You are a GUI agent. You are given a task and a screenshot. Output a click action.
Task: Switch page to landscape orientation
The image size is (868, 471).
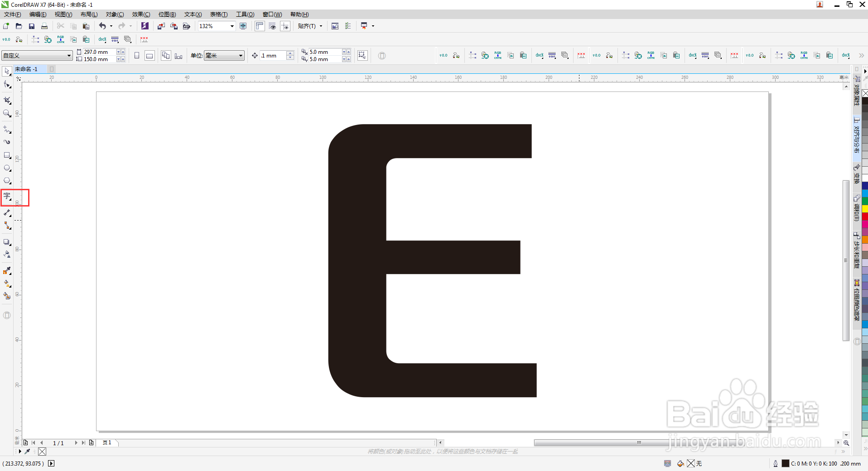tap(149, 56)
